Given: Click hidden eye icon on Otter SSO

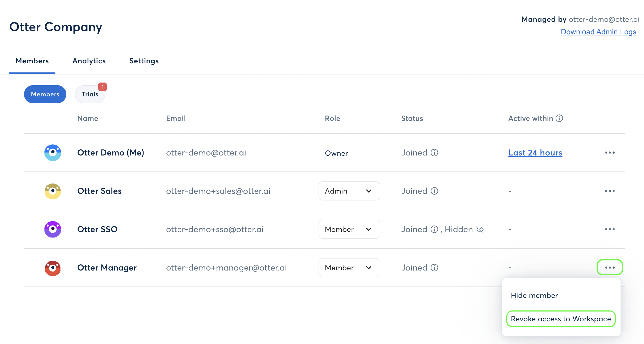Looking at the screenshot, I should (x=480, y=229).
